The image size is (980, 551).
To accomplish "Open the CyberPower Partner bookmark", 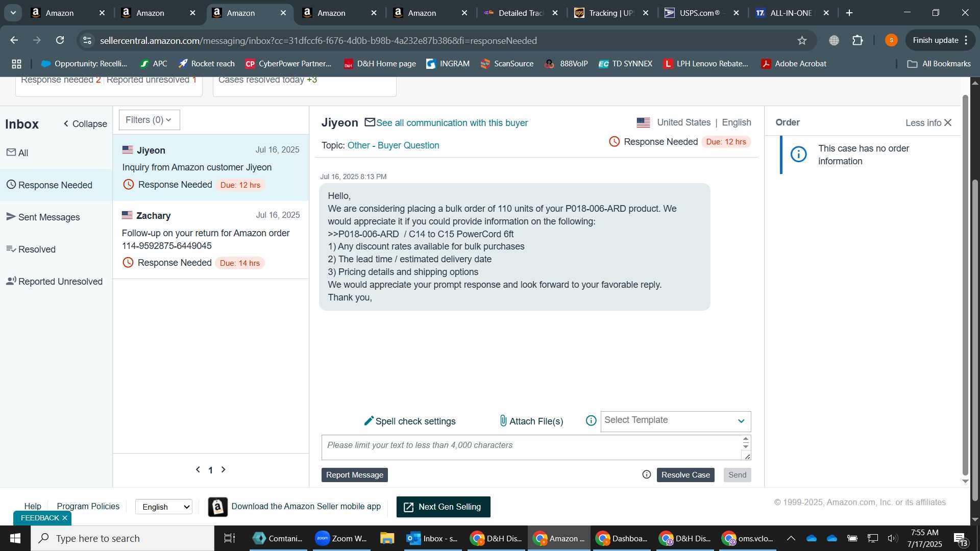I will 288,64.
